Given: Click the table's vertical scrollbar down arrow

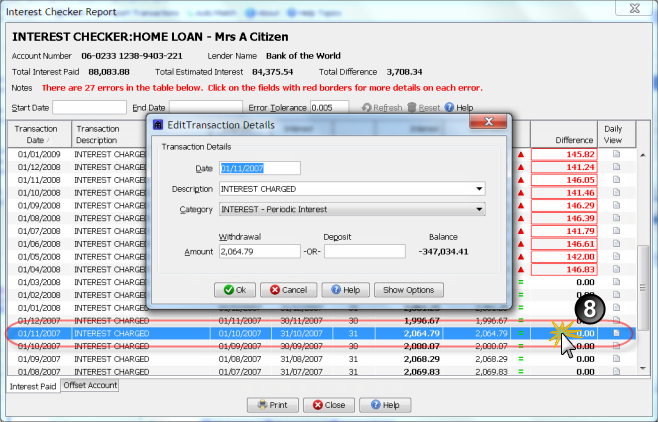Looking at the screenshot, I should tap(642, 370).
